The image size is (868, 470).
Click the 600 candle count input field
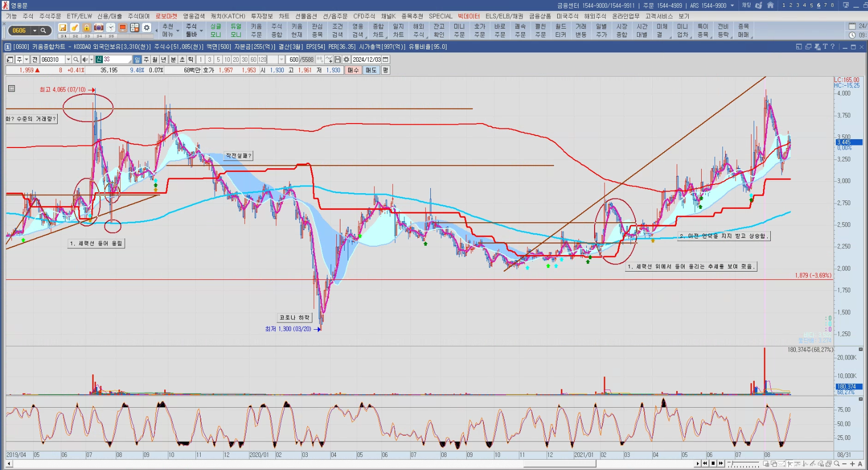tap(293, 60)
